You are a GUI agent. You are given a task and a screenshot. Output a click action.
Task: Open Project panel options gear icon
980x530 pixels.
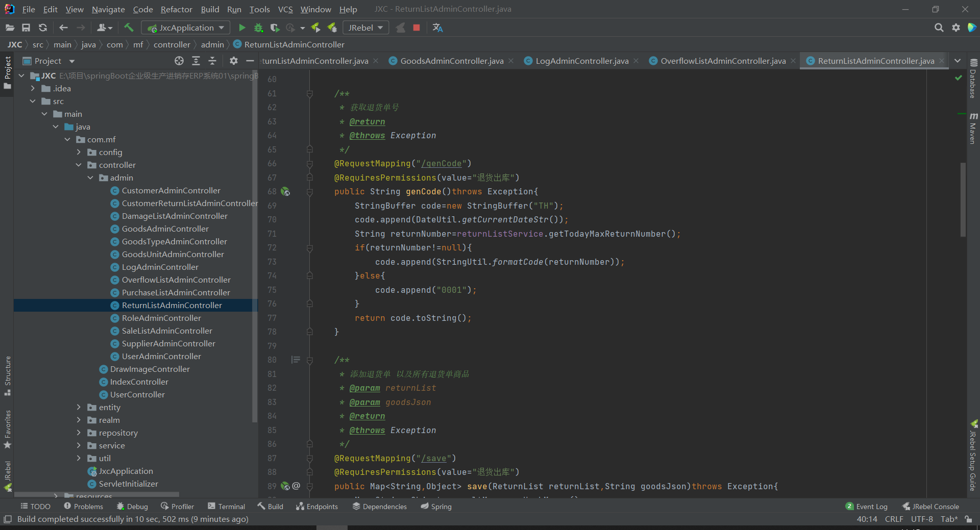pos(234,61)
